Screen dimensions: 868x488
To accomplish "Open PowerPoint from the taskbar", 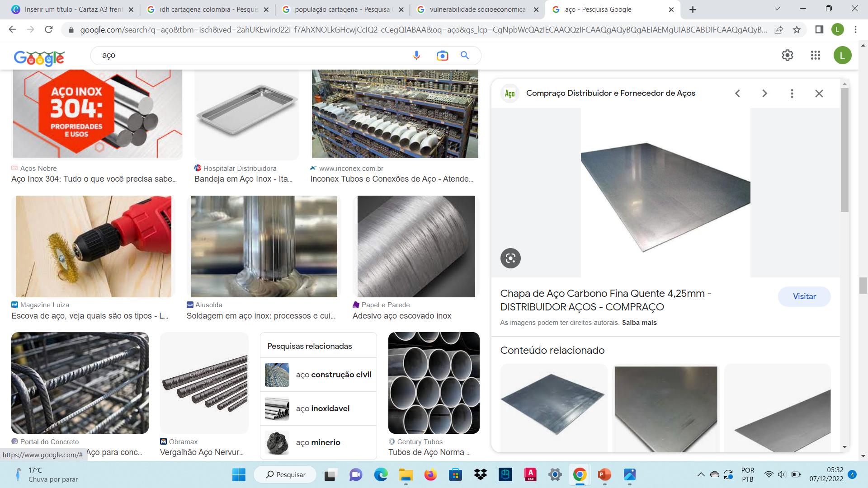I will (x=604, y=474).
